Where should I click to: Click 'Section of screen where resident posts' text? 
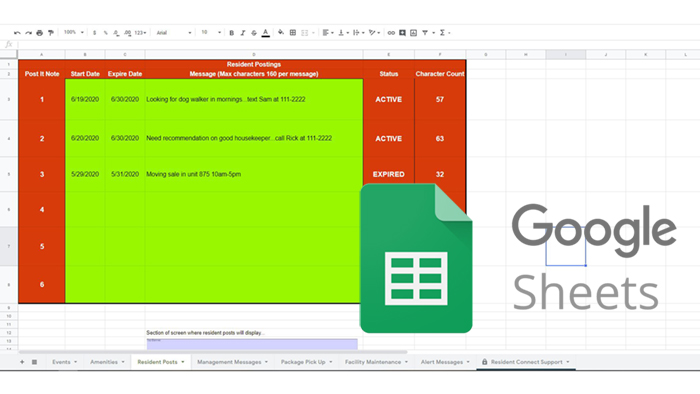(205, 333)
